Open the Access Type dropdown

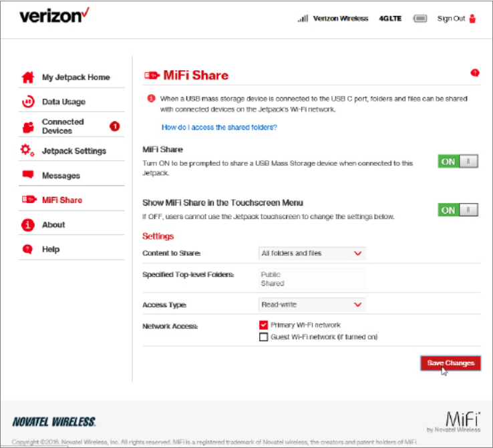coord(312,304)
